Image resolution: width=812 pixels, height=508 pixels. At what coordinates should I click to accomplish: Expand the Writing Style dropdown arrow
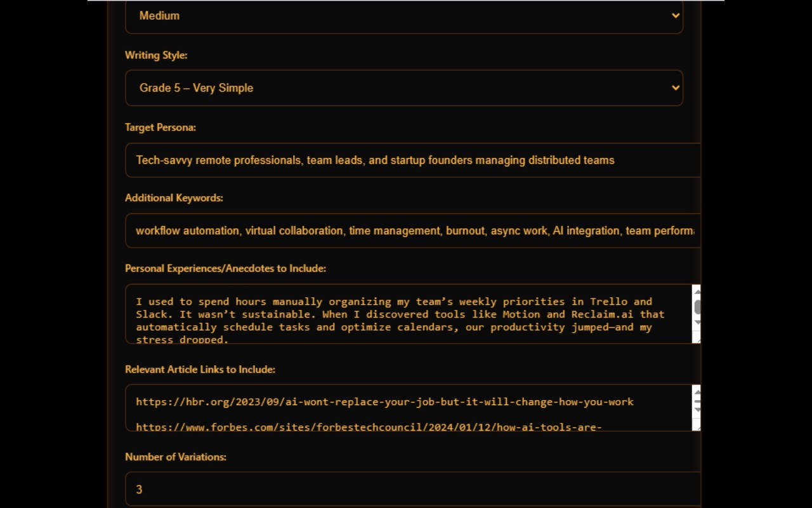[x=675, y=88]
